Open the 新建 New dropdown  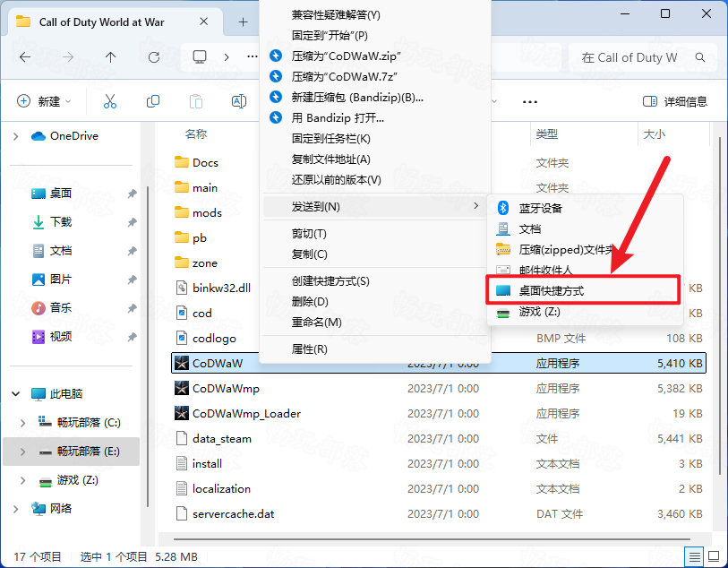(x=44, y=101)
